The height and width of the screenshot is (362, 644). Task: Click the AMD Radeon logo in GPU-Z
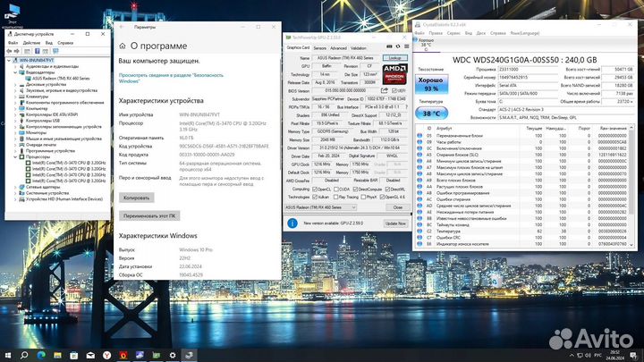tap(394, 74)
